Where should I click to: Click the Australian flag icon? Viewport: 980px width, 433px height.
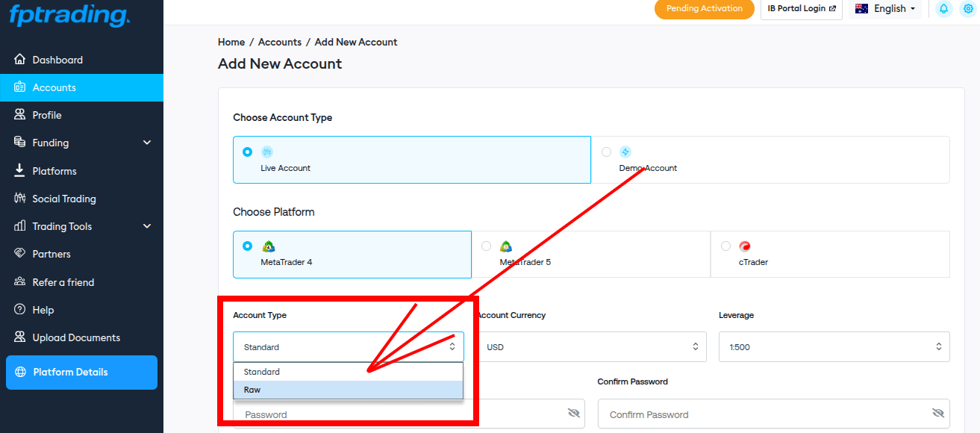pos(861,9)
